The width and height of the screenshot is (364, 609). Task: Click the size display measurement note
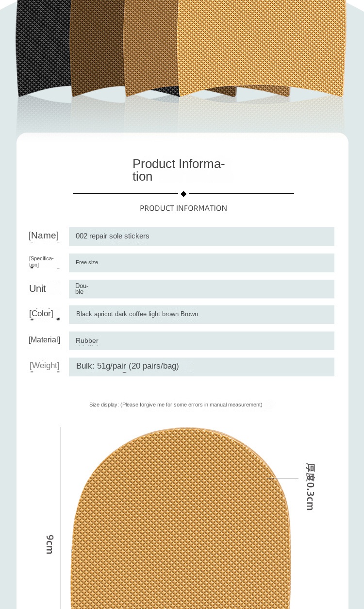(x=176, y=405)
